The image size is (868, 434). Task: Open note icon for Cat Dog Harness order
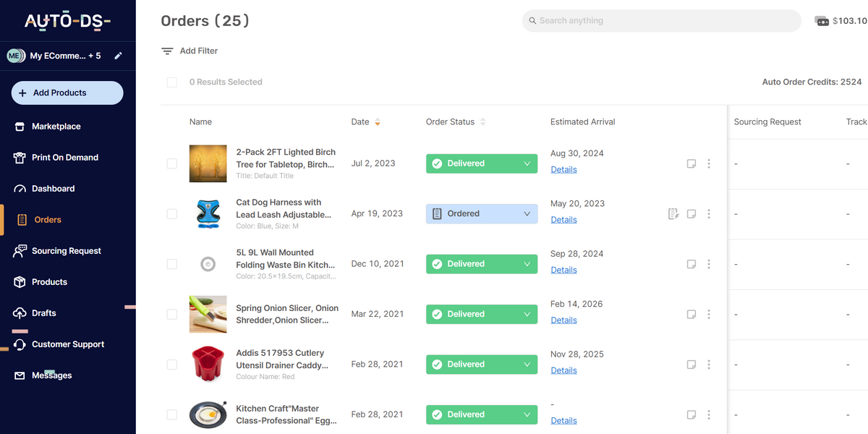click(692, 214)
